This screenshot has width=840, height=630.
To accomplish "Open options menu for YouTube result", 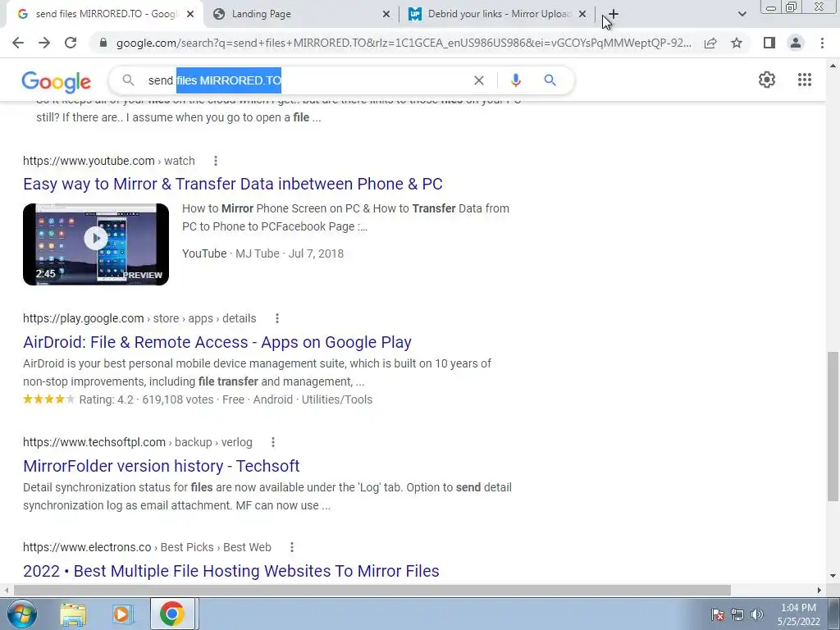I will coord(216,161).
